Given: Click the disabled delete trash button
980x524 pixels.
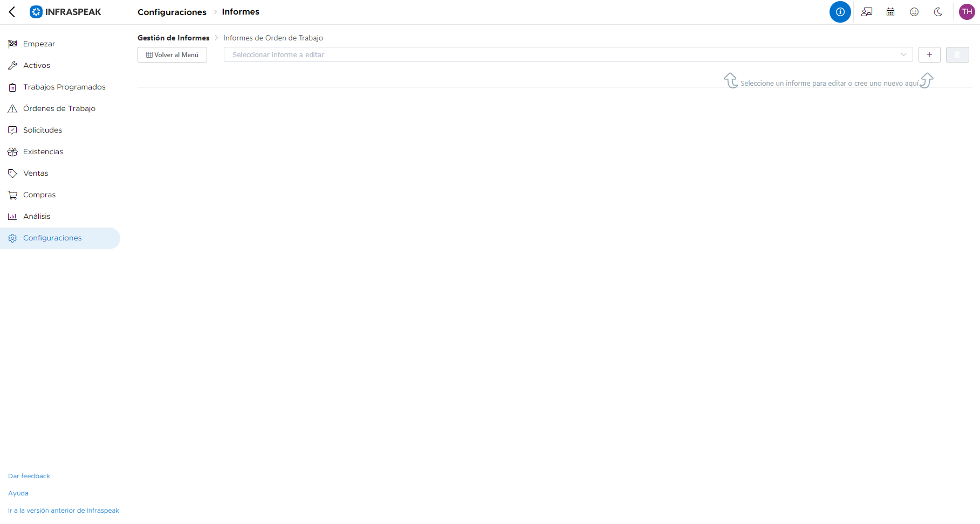Looking at the screenshot, I should pyautogui.click(x=957, y=54).
